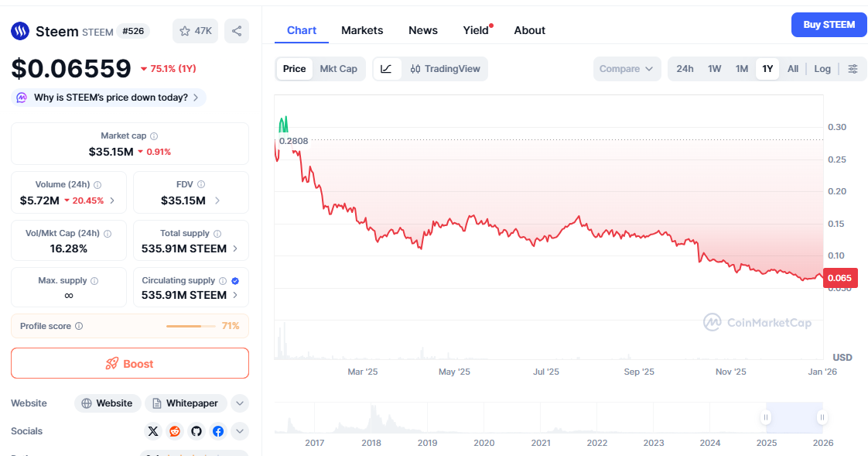Click the Profile score progress bar

pos(190,327)
